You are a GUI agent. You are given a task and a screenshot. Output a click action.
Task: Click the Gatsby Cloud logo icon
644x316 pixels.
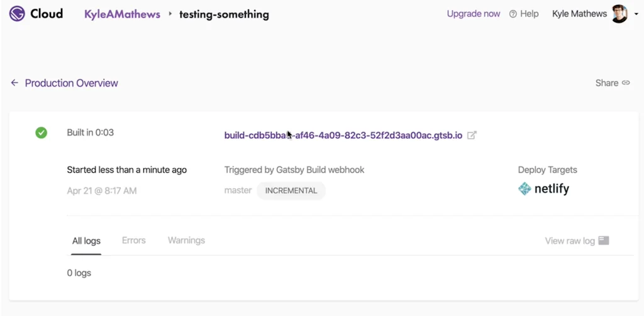click(x=18, y=14)
